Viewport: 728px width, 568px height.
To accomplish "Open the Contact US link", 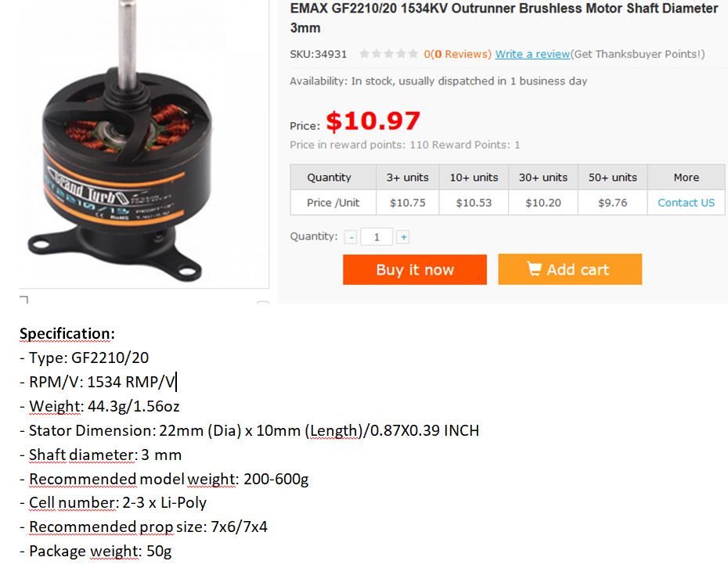I will tap(686, 203).
